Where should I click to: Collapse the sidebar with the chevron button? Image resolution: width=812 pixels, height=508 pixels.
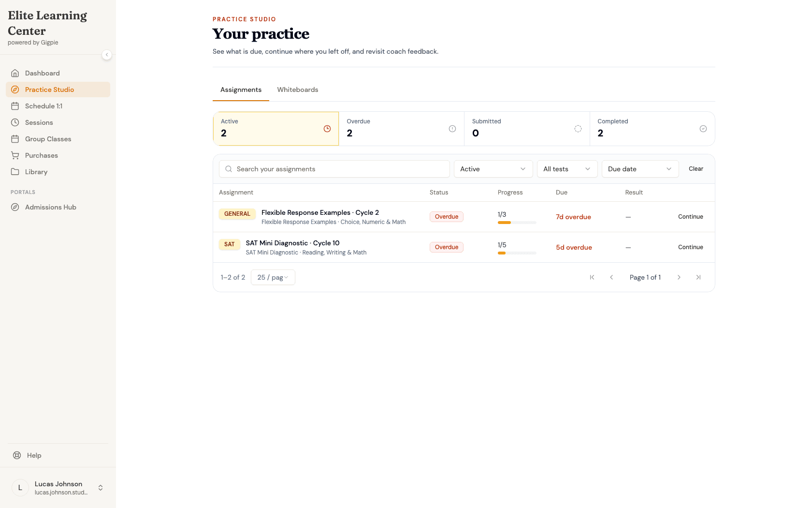(107, 55)
